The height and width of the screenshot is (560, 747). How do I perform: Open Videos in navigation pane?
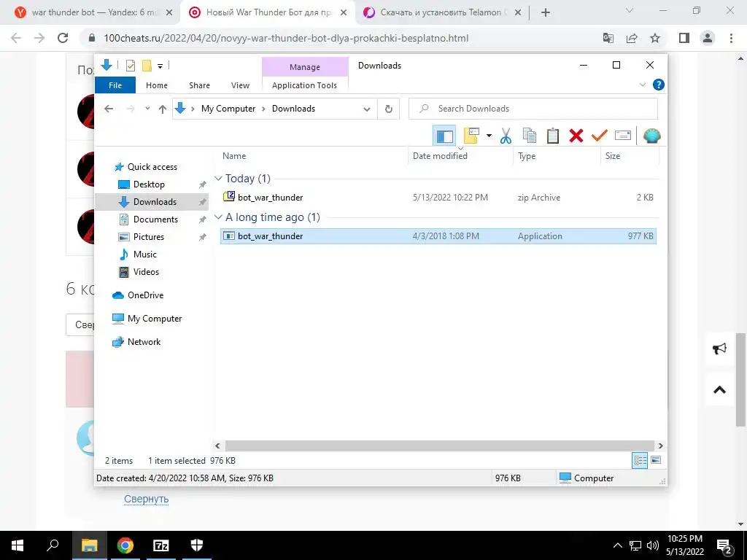[146, 272]
